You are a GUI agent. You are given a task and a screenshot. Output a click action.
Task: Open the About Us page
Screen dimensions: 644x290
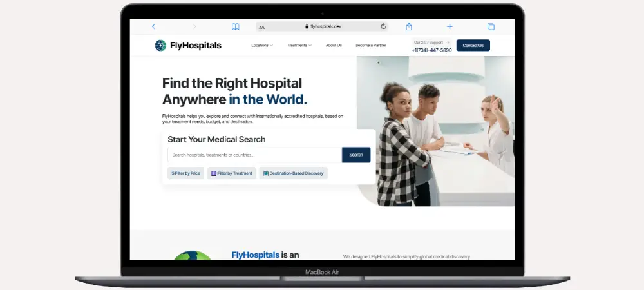tap(334, 46)
